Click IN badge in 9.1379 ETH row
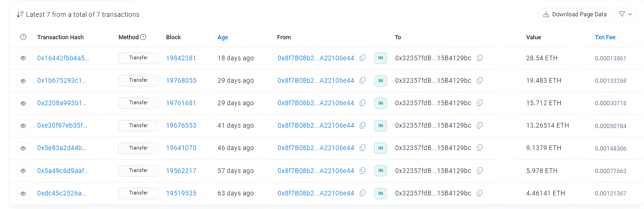Viewport: 644px width, 209px height. (380, 148)
